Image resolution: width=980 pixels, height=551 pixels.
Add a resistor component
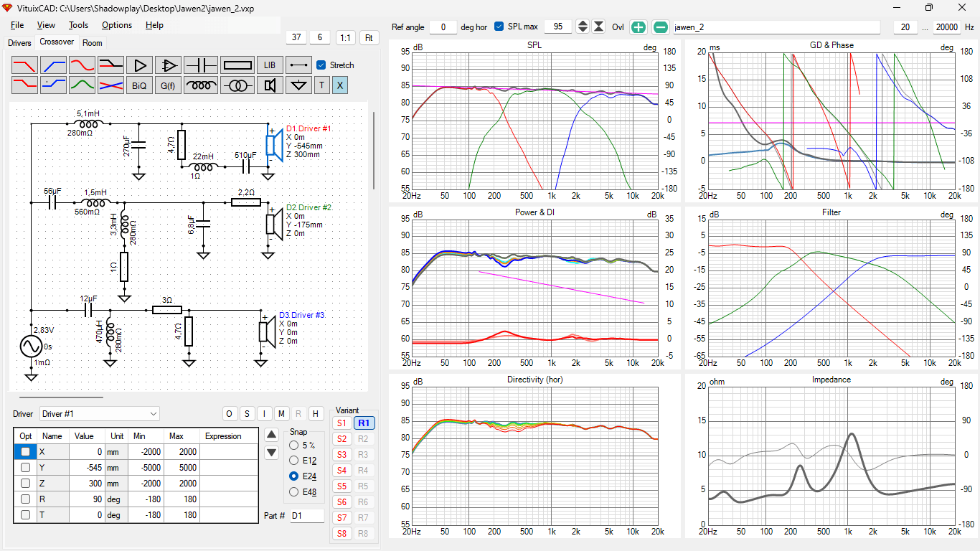237,65
